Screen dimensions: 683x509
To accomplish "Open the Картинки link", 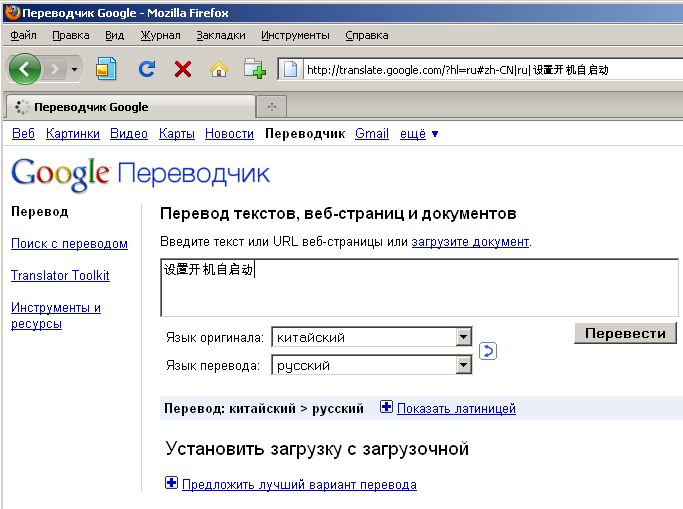I will tap(73, 133).
